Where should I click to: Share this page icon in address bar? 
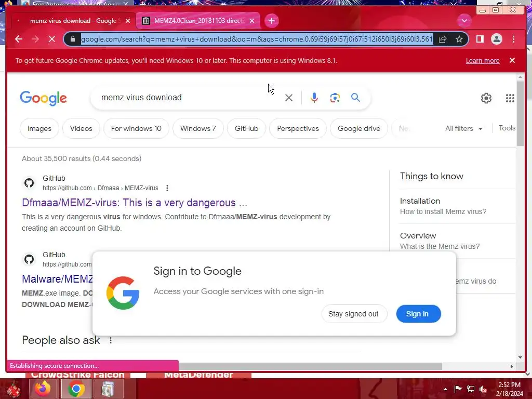click(x=443, y=39)
